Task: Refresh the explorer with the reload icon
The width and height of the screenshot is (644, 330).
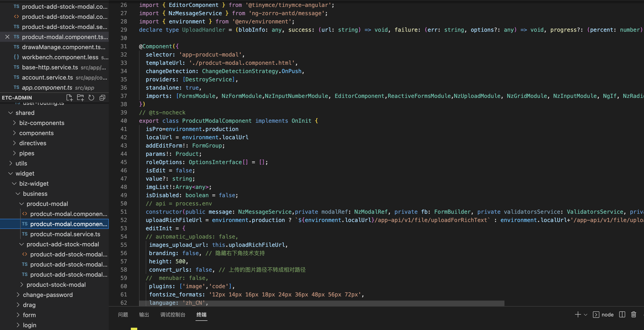Action: [x=91, y=98]
